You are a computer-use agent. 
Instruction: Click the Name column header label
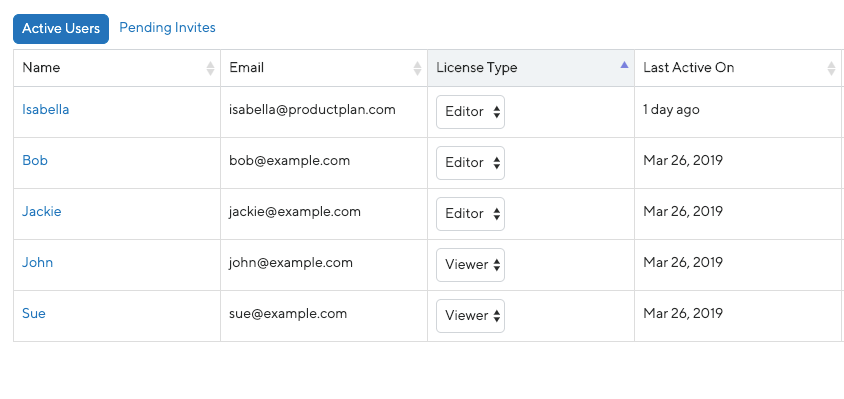point(41,68)
